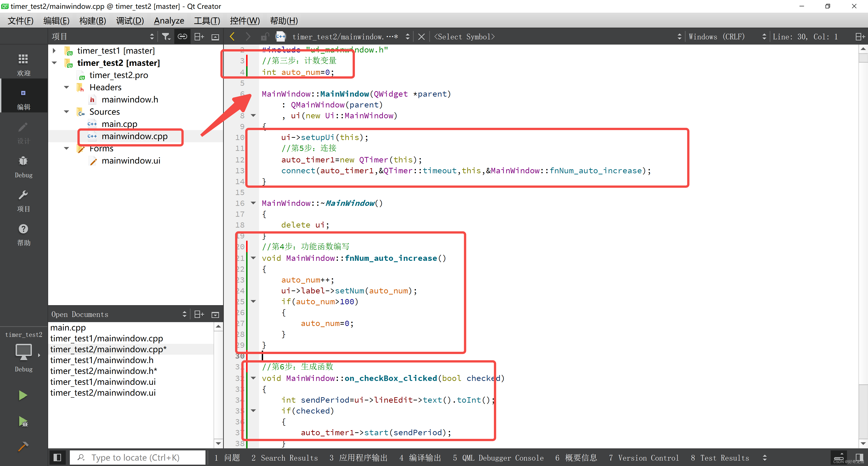Open main.cpp under Sources

click(x=119, y=124)
